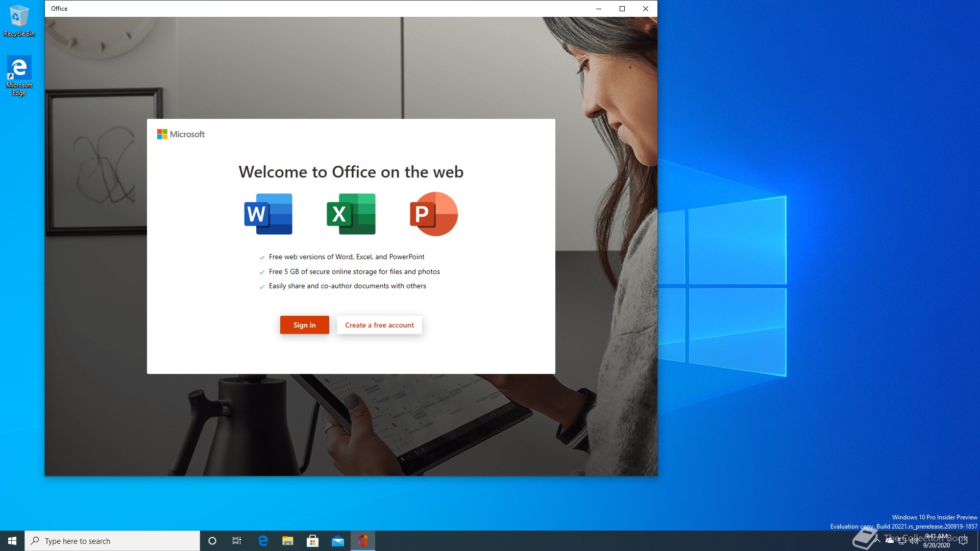Select the Recycle Bin desktop icon
This screenshot has height=551, width=980.
click(19, 21)
